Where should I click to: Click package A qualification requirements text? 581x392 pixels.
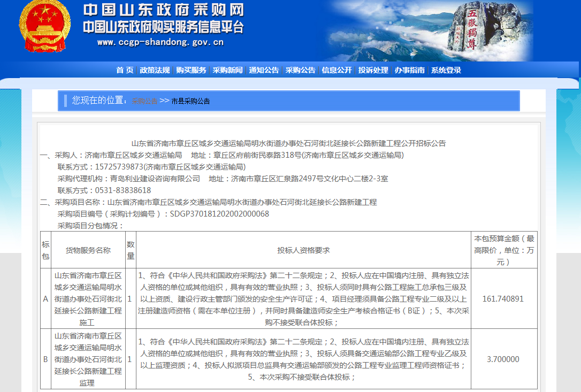pyautogui.click(x=303, y=298)
